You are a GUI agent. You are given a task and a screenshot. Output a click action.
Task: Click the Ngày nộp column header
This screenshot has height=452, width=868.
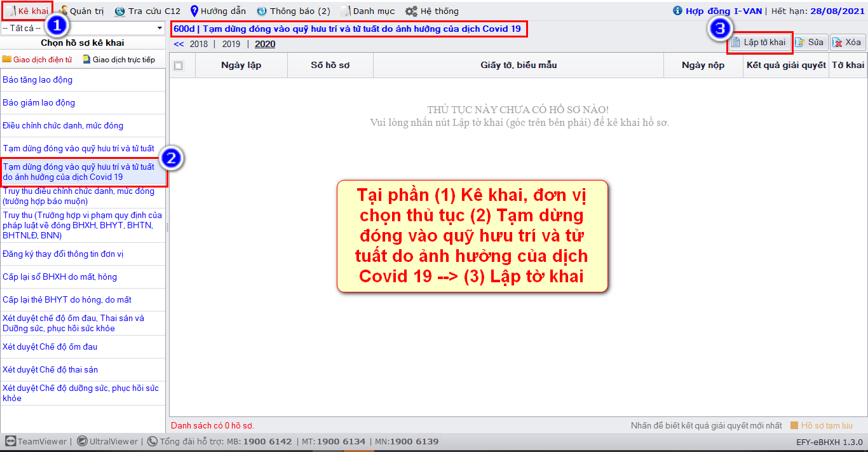pyautogui.click(x=703, y=65)
